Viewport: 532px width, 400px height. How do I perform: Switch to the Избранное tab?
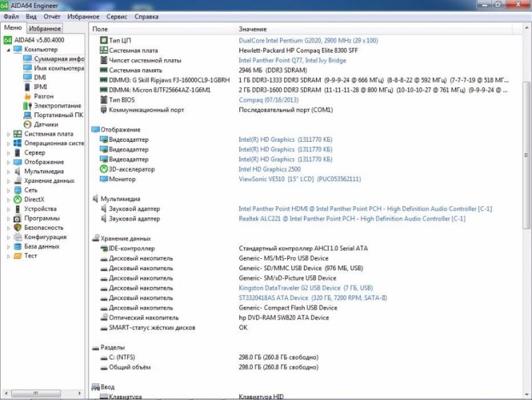click(x=45, y=29)
